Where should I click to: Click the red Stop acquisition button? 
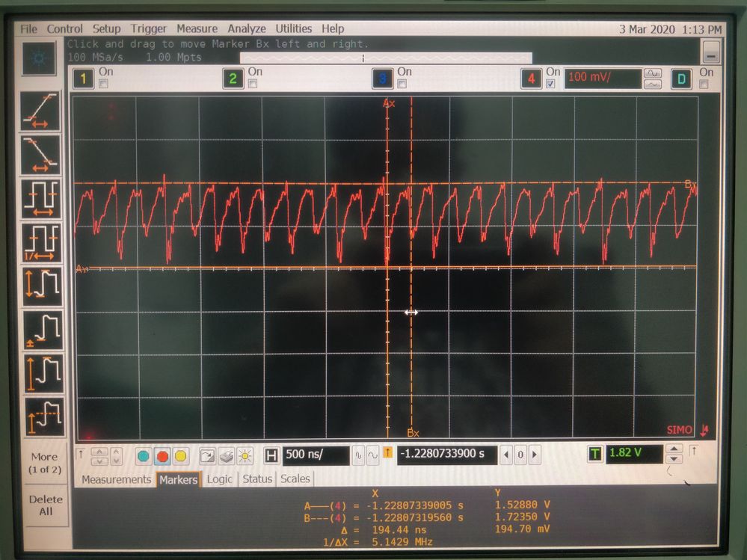(x=162, y=456)
